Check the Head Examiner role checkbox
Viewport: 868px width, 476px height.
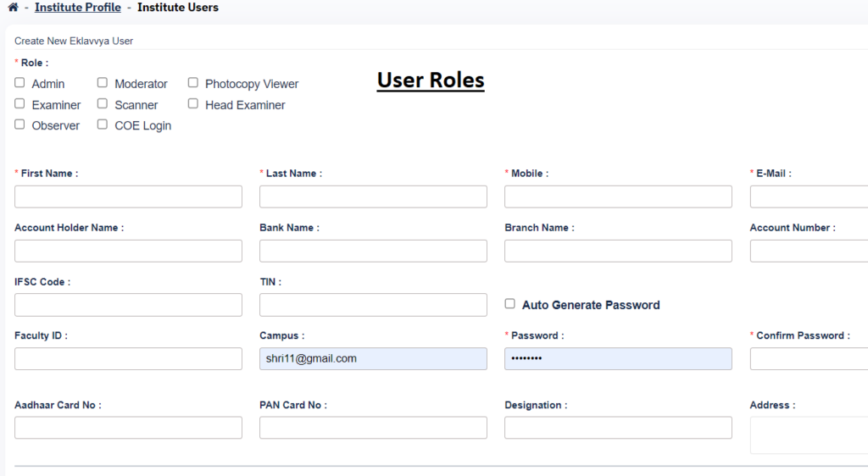click(x=192, y=103)
